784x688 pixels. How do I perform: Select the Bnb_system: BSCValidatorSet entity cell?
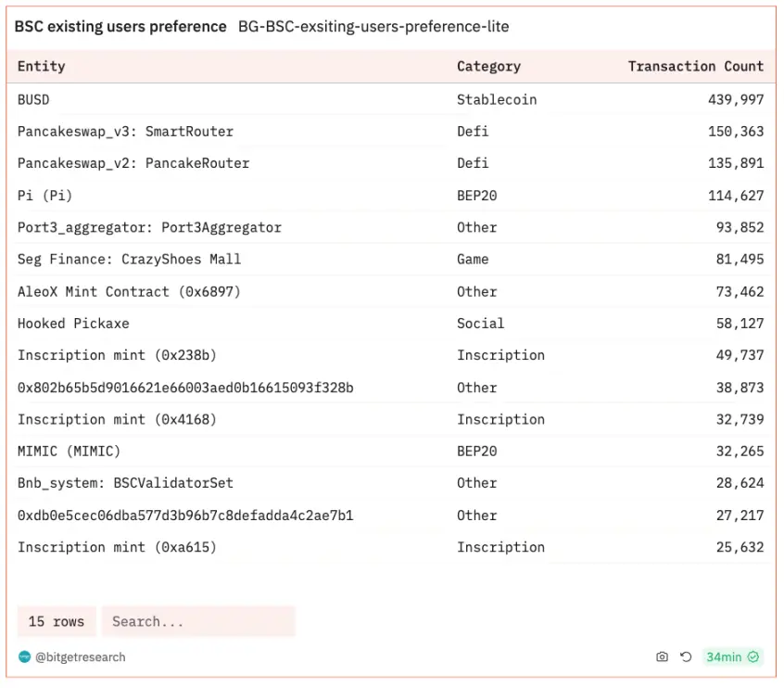125,483
